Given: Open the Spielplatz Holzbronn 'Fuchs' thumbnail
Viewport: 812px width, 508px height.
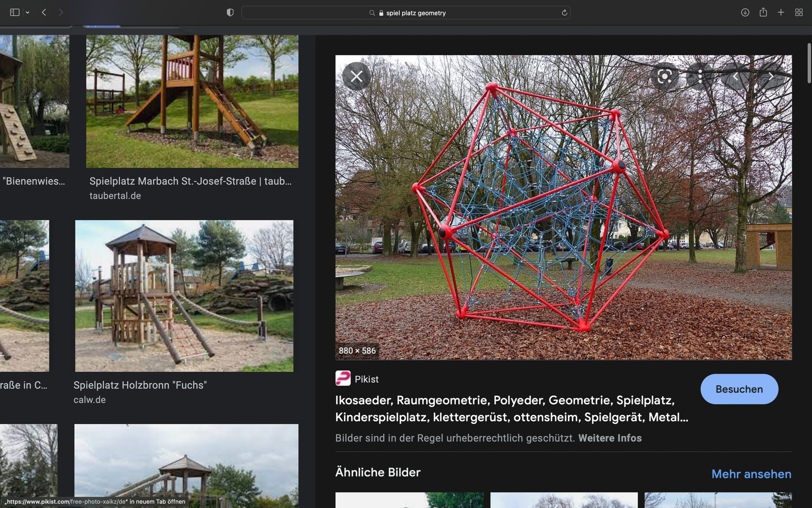Looking at the screenshot, I should pos(184,296).
